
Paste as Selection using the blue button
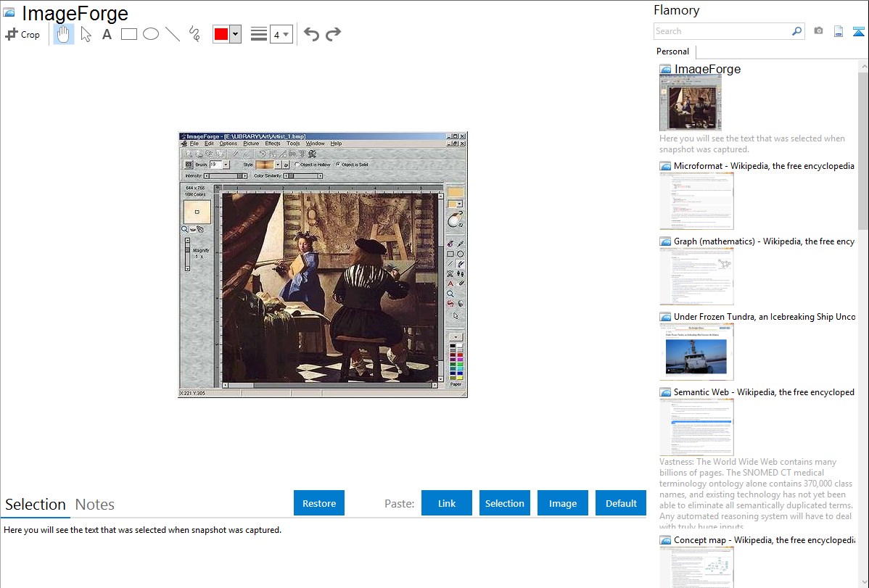click(x=504, y=503)
